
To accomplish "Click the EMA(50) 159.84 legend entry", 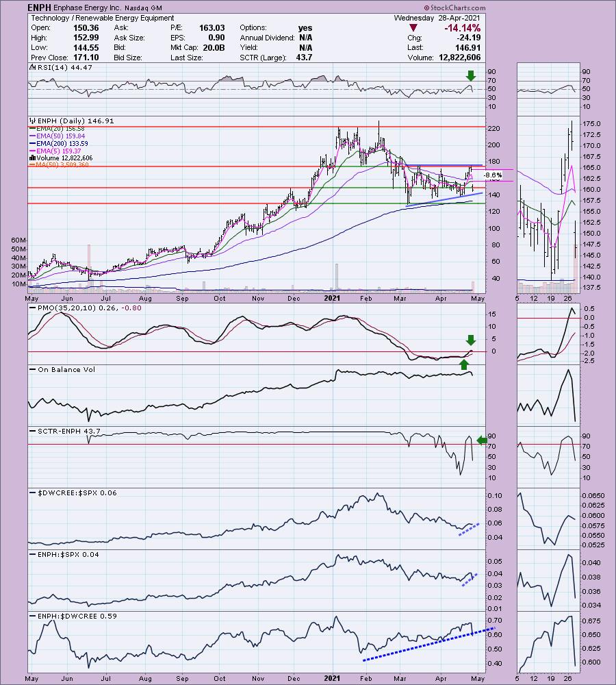I will [x=61, y=136].
